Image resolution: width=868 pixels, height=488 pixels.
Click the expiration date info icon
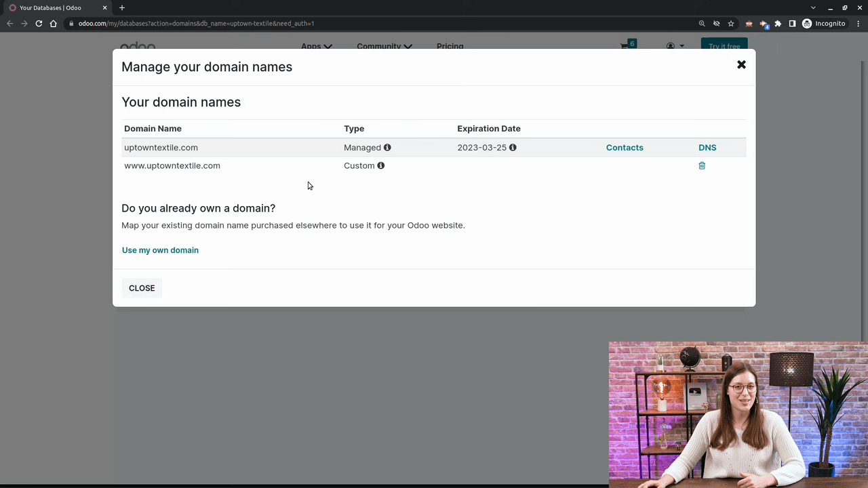(x=513, y=147)
